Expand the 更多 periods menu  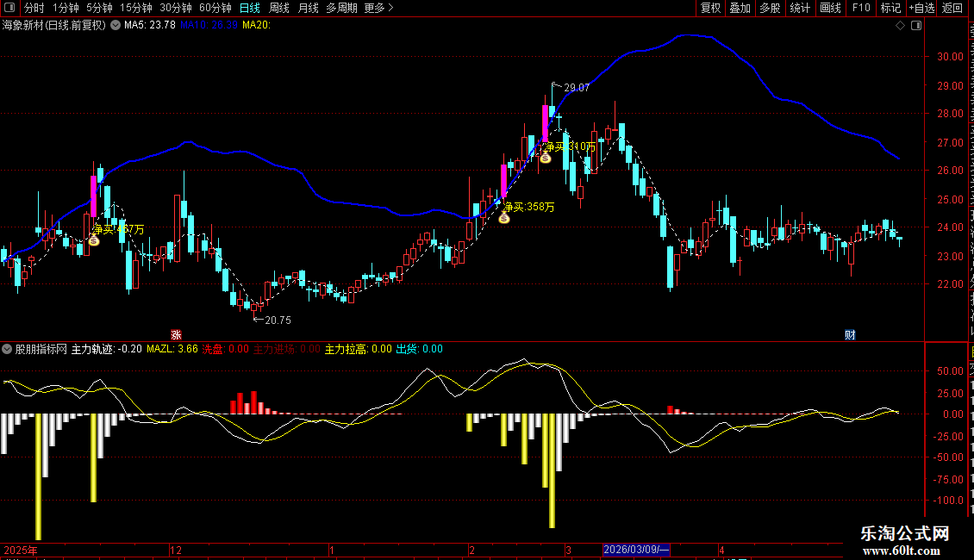[x=379, y=8]
